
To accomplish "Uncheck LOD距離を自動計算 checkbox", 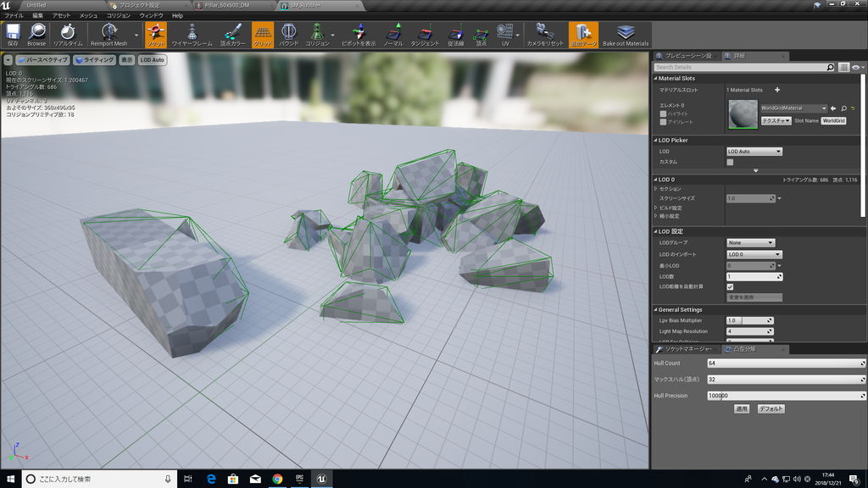I will (x=730, y=286).
